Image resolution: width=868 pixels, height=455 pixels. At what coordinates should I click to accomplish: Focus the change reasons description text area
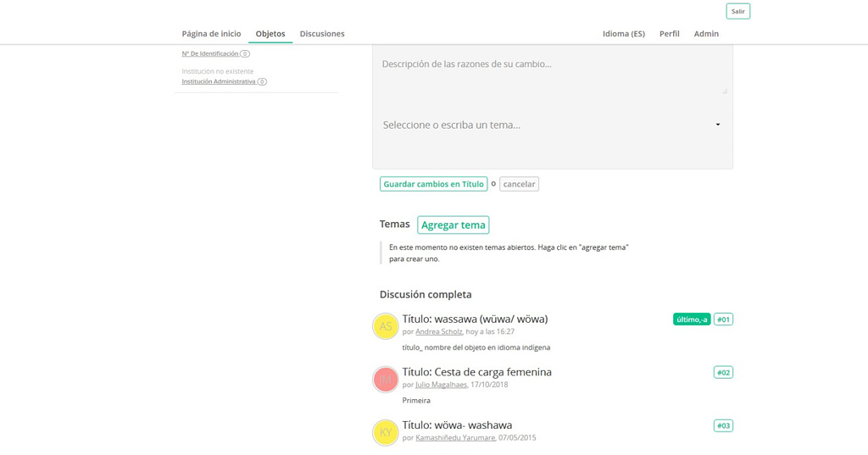coord(553,70)
